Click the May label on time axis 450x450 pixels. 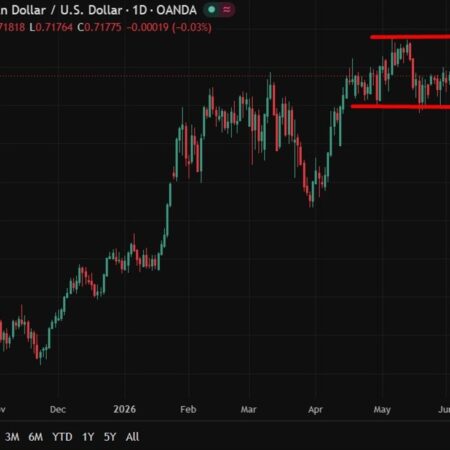point(382,409)
